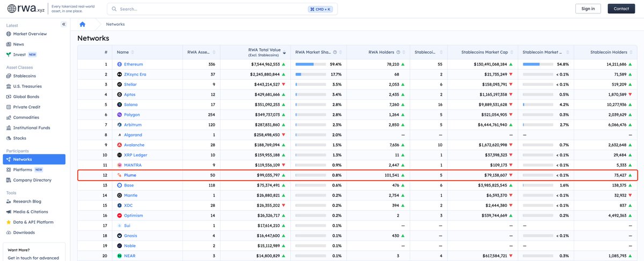Image resolution: width=644 pixels, height=261 pixels.
Task: Click the Sign in button
Action: pos(588,9)
